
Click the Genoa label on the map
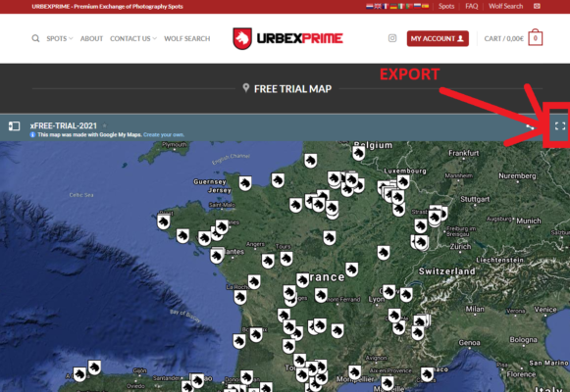click(x=469, y=343)
